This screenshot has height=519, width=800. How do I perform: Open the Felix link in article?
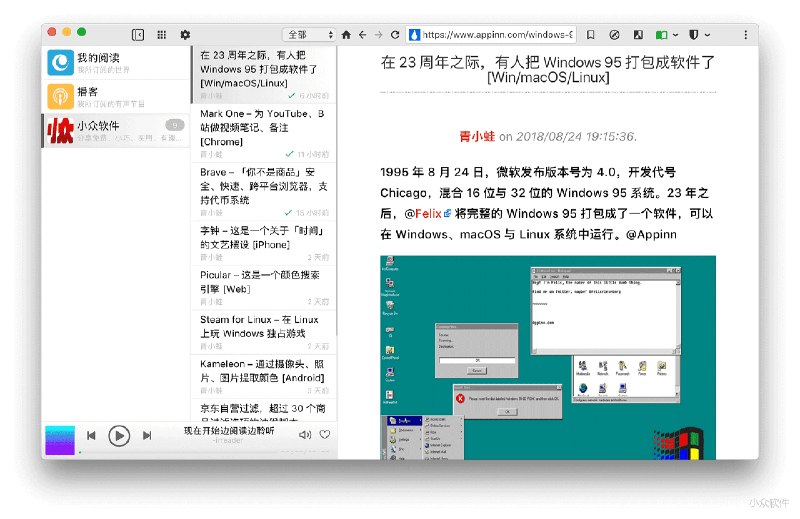click(x=429, y=213)
